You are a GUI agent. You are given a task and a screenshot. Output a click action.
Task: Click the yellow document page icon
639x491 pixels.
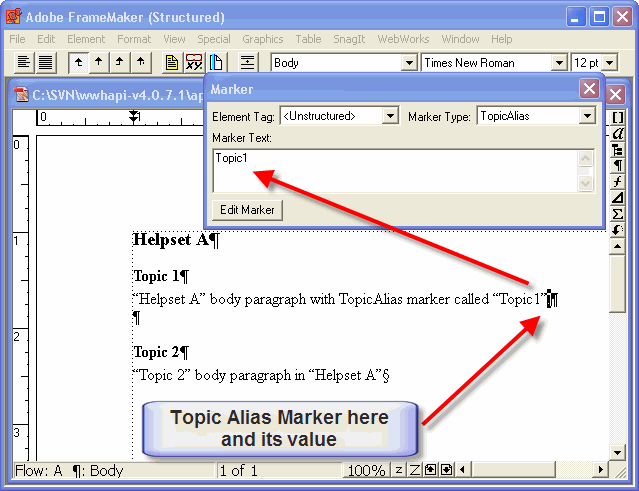tap(172, 63)
